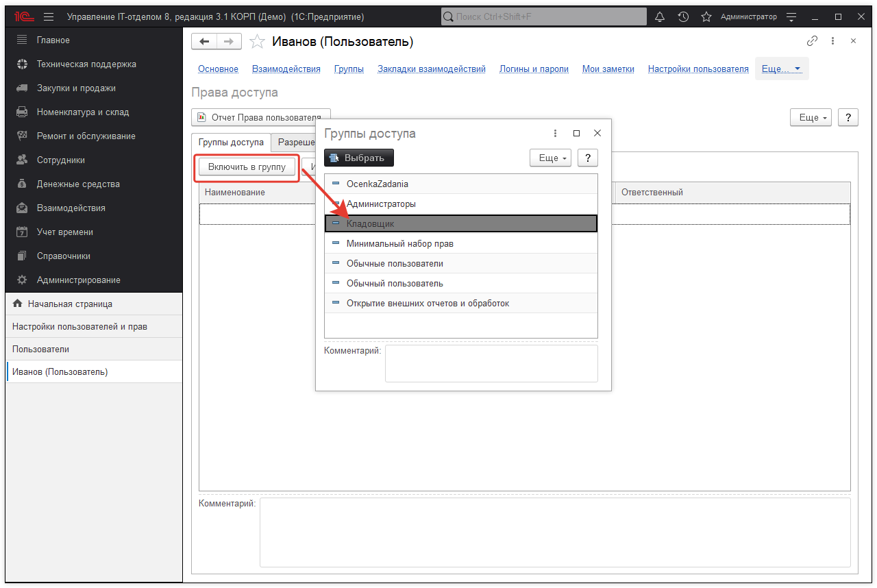Open the hamburger main menu icon

click(49, 16)
